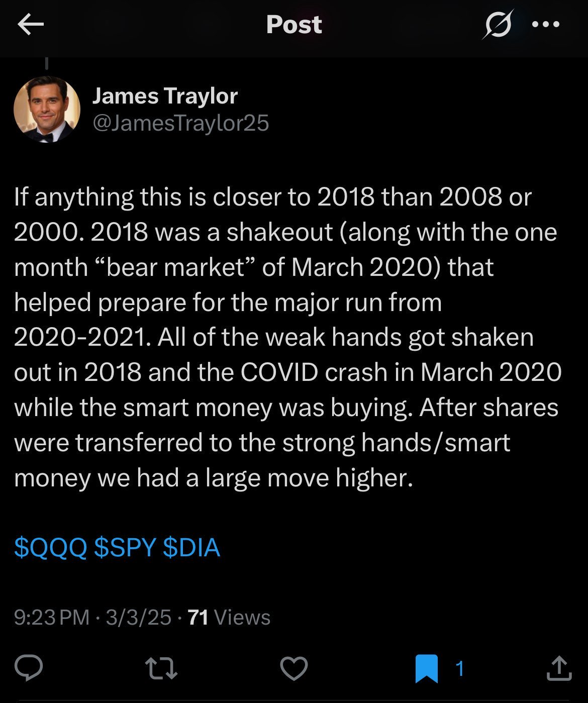Click the 9:23 PM timestamp
Viewport: 588px width, 703px height.
click(51, 617)
